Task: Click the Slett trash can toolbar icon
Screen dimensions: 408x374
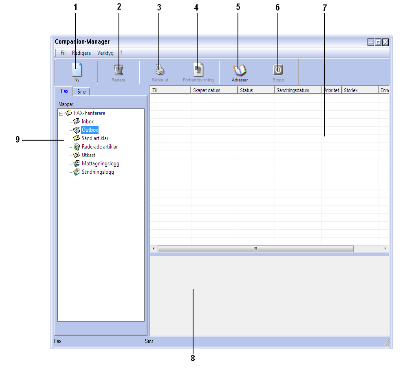Action: [118, 70]
